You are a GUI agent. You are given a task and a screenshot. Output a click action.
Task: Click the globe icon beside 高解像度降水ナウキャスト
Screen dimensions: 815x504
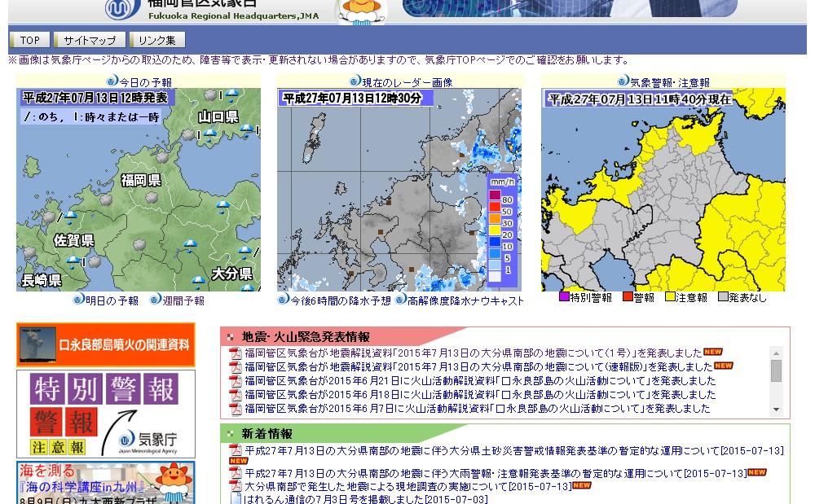pos(401,300)
